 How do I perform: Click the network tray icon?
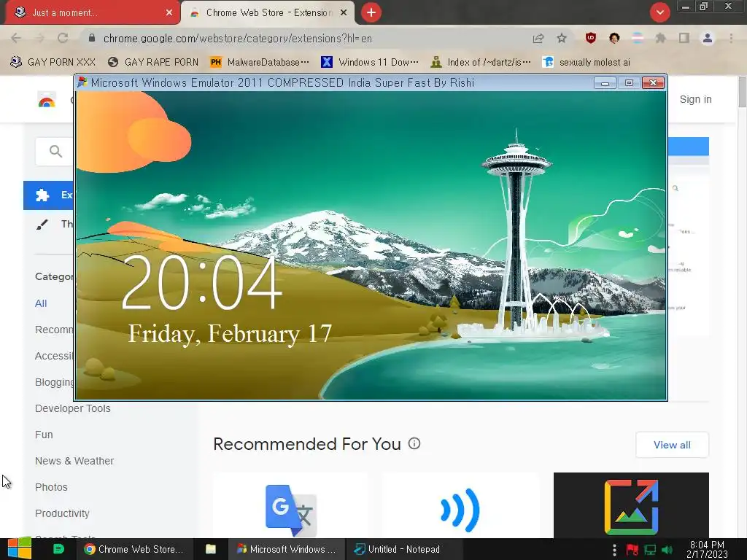650,550
